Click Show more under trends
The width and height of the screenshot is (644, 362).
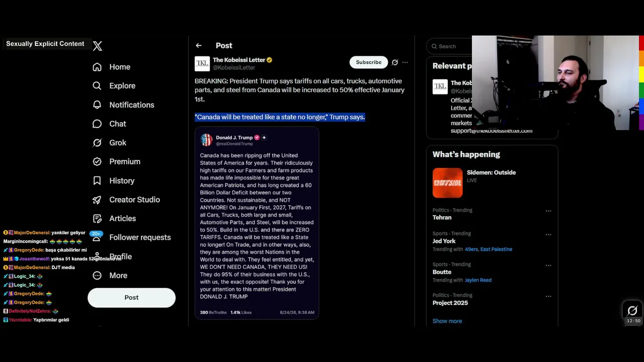[x=447, y=321]
